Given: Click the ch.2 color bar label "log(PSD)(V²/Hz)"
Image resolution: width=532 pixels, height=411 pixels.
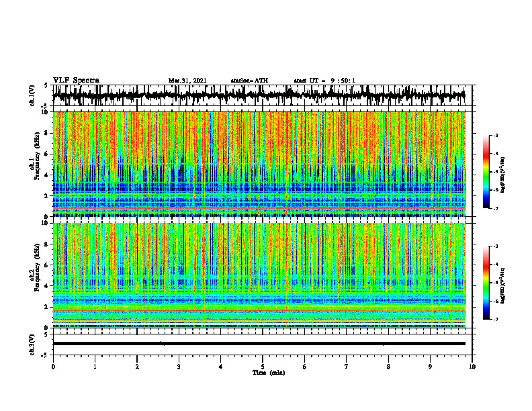Looking at the screenshot, I should tap(502, 285).
